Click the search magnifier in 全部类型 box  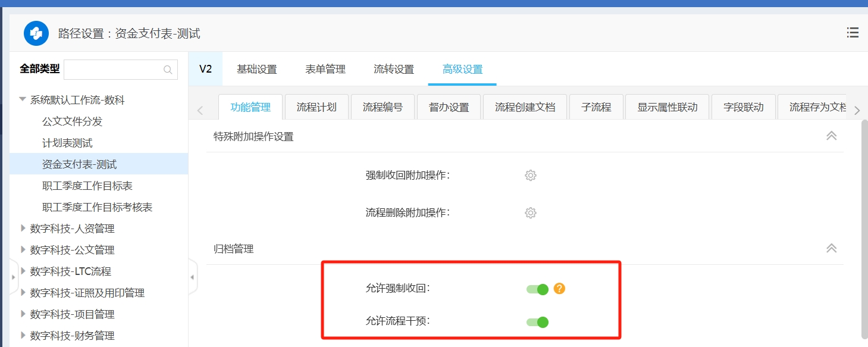click(x=168, y=70)
